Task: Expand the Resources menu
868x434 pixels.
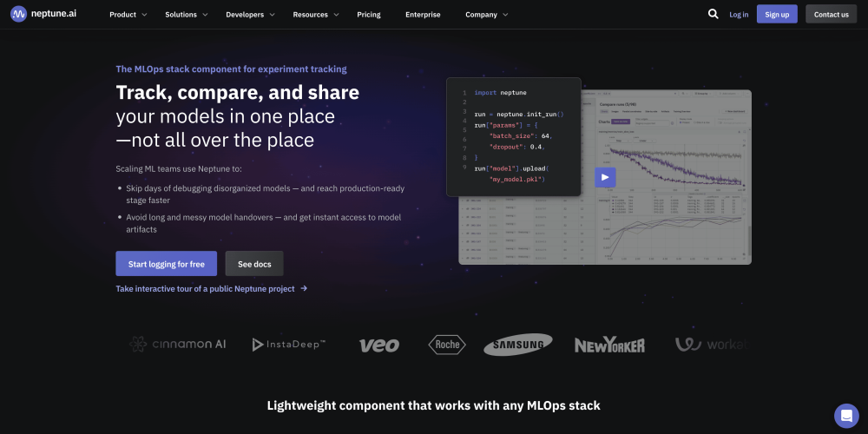Action: 316,15
